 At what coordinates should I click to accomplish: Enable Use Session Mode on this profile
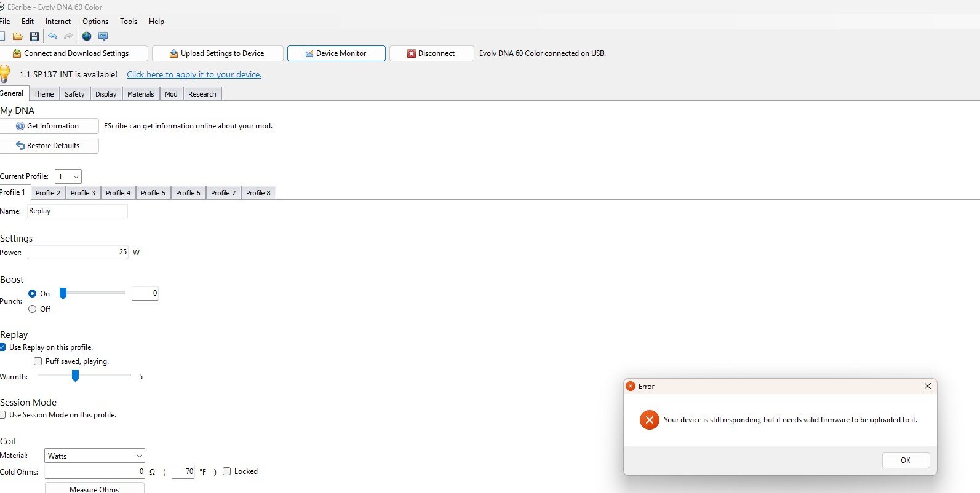tap(2, 415)
